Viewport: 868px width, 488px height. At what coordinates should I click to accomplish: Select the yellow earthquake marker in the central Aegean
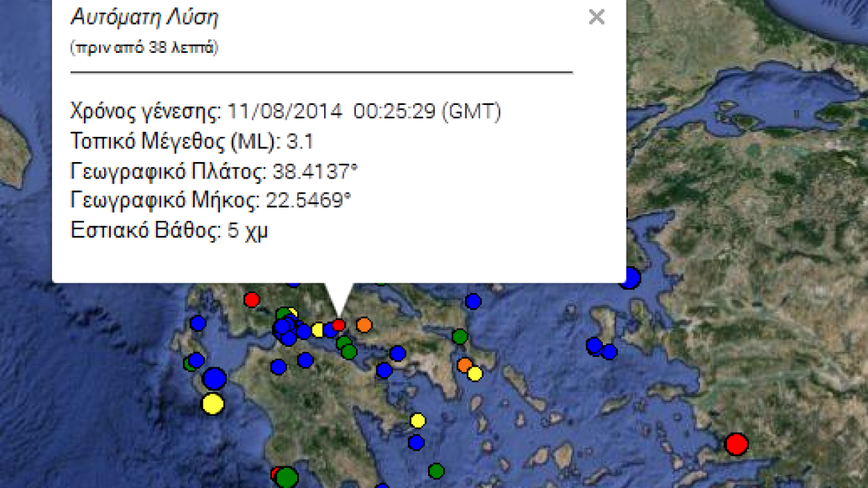417,420
